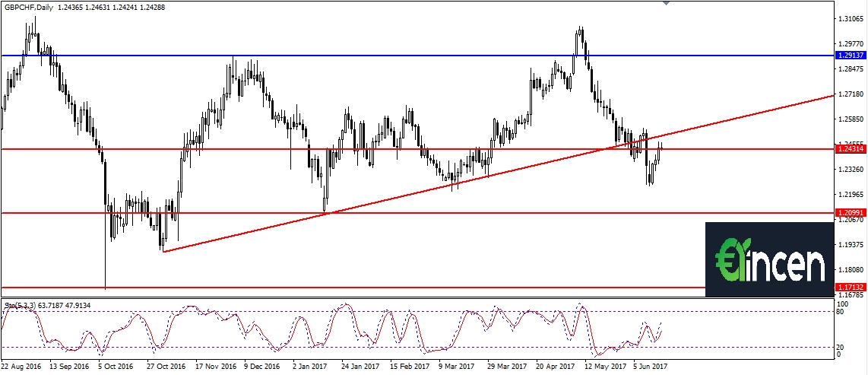
Task: Click the 1.25850 price axis label
Action: (851, 119)
